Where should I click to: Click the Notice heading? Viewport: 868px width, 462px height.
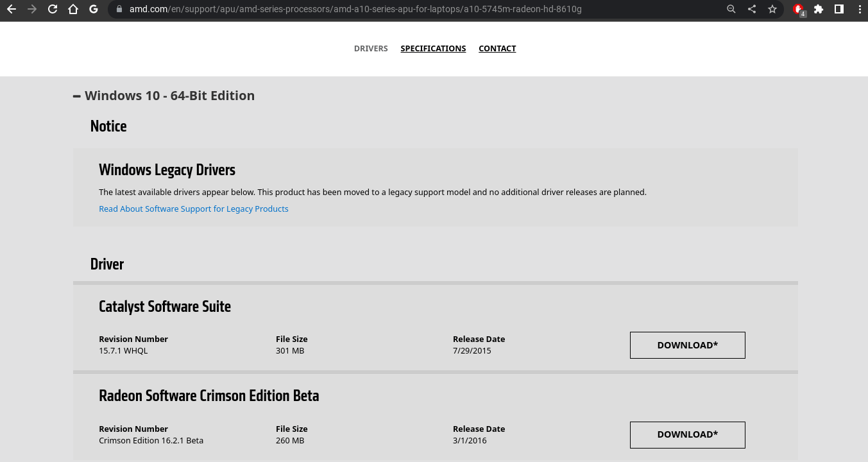[108, 126]
